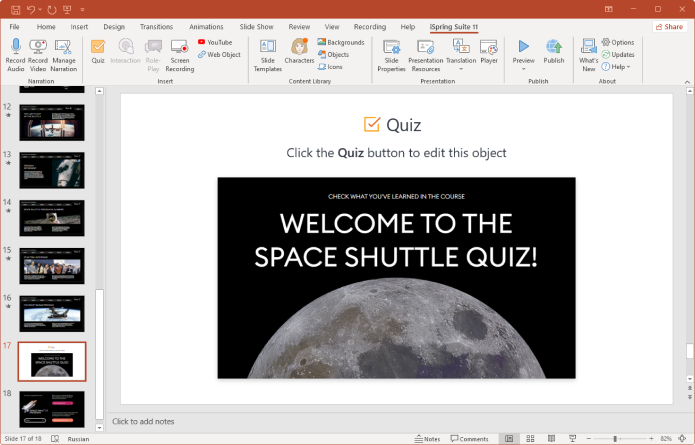Viewport: 695px width, 445px height.
Task: Click the Publish icon
Action: click(x=554, y=46)
